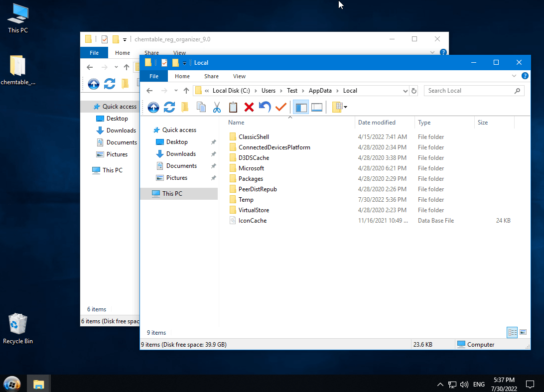Toggle the navigation pane toolbar button
544x392 pixels.
click(301, 107)
